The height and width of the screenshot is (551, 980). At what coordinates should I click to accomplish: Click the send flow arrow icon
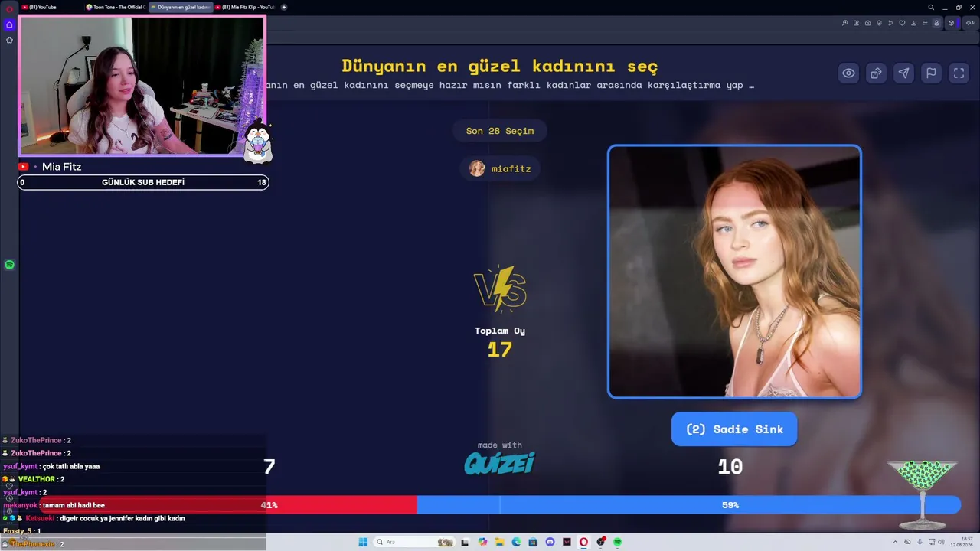point(890,23)
